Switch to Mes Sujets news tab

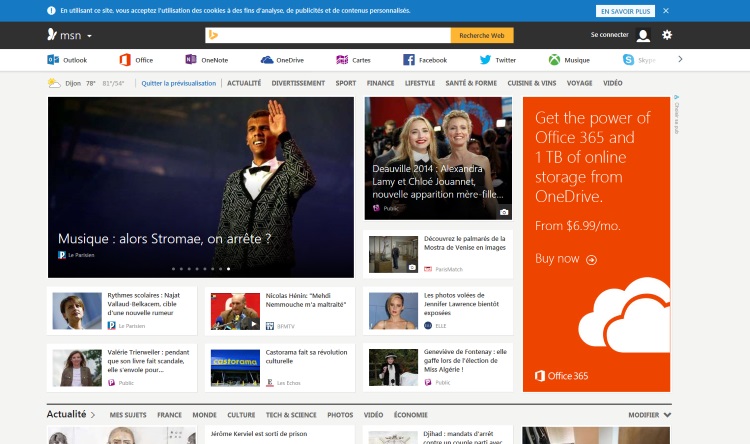(128, 415)
